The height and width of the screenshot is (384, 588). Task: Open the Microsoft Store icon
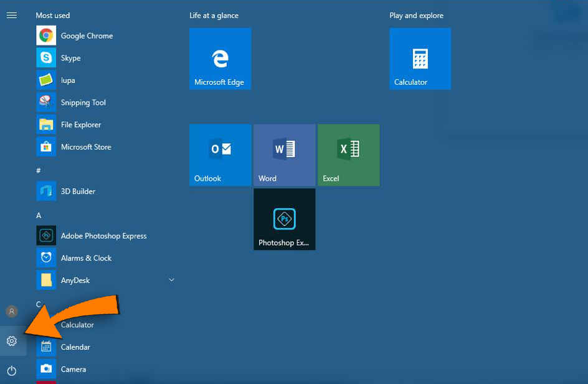click(46, 146)
